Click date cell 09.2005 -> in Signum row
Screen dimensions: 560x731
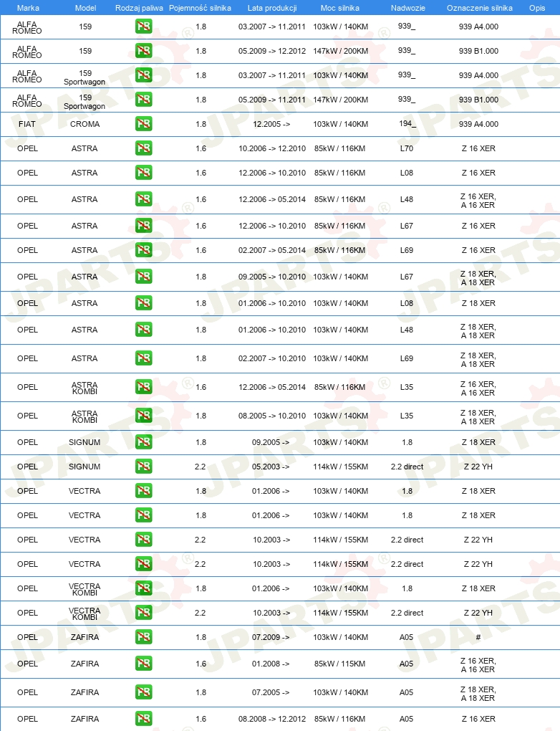click(271, 442)
